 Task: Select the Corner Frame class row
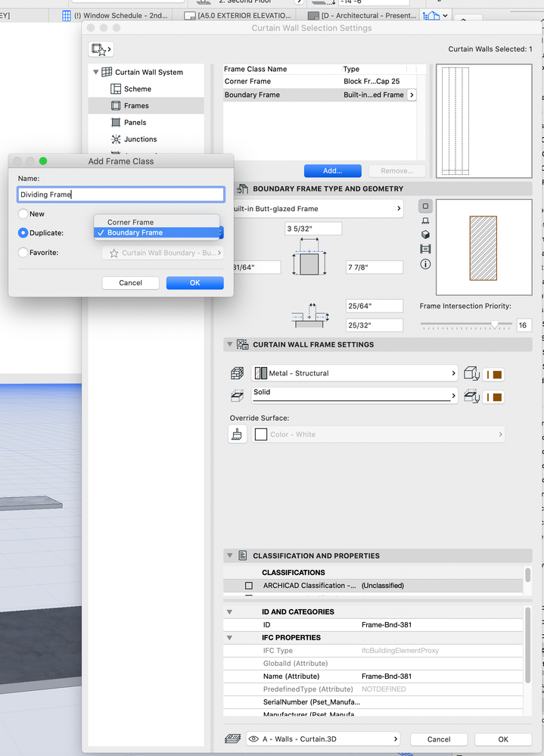click(x=320, y=82)
